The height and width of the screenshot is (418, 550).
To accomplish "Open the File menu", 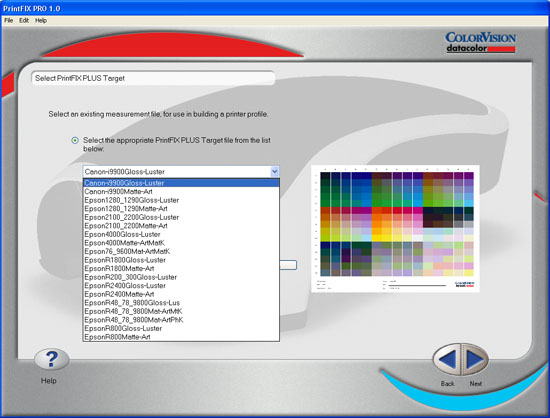I will pyautogui.click(x=8, y=20).
